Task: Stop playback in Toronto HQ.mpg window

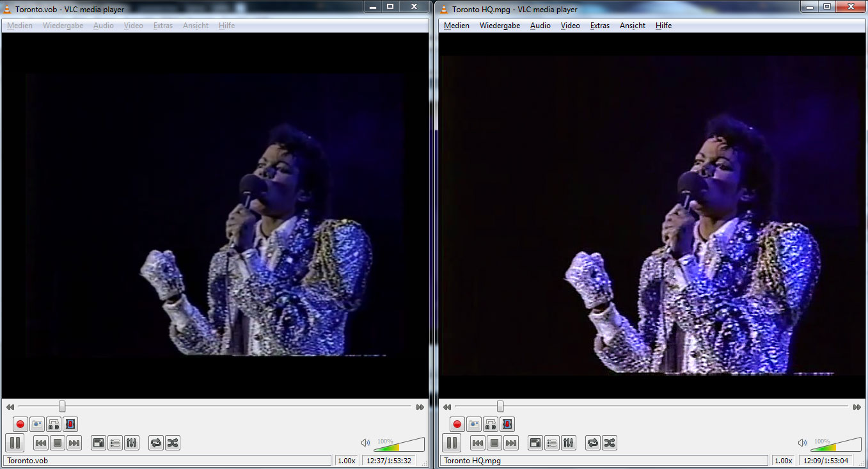Action: [494, 443]
